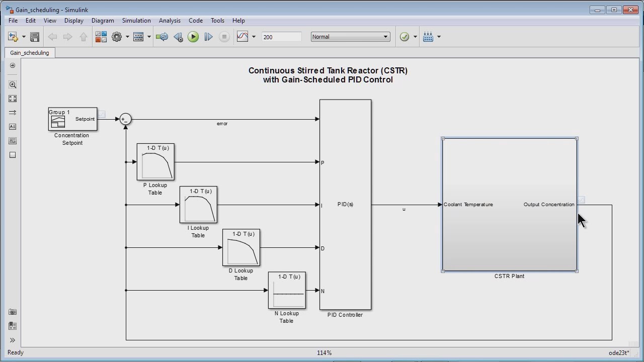Select the I Lookup Table block

(198, 205)
